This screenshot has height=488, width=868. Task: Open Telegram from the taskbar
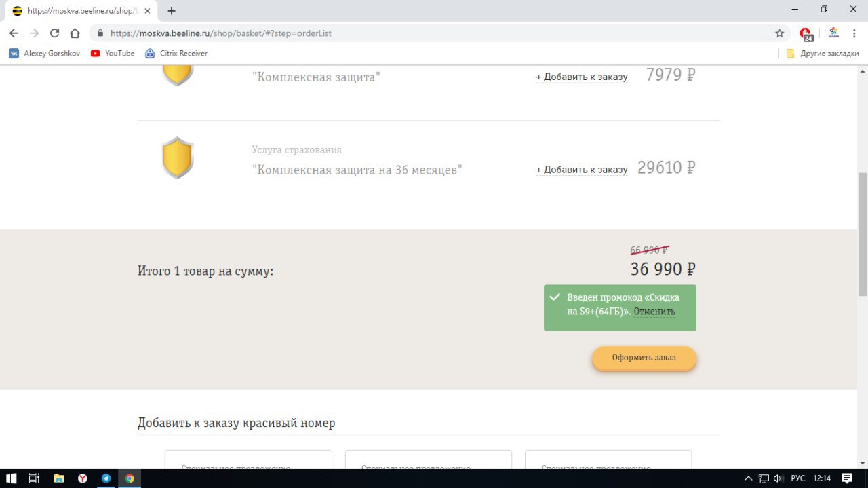106,478
